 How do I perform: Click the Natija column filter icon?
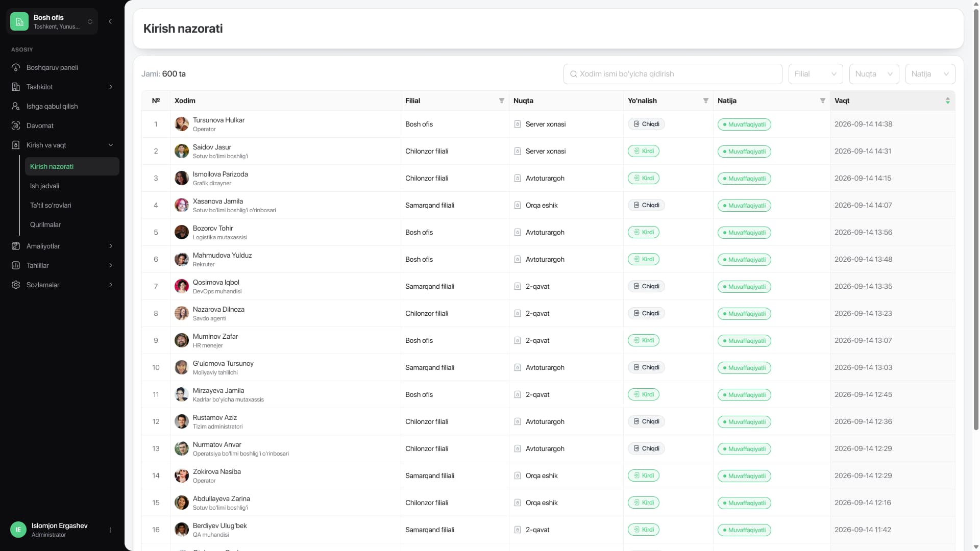pos(822,101)
